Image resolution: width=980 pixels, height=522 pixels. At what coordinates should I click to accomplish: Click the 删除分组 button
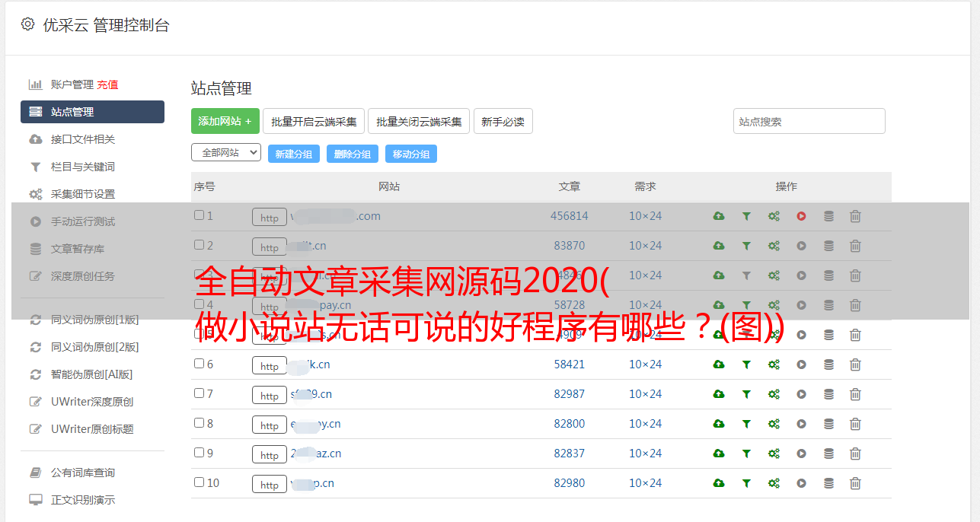353,154
